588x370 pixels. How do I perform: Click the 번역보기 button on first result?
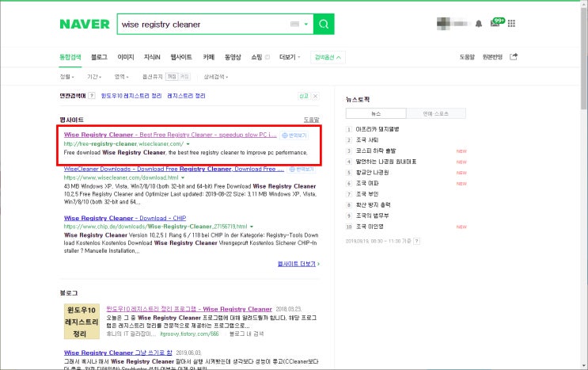[294, 135]
